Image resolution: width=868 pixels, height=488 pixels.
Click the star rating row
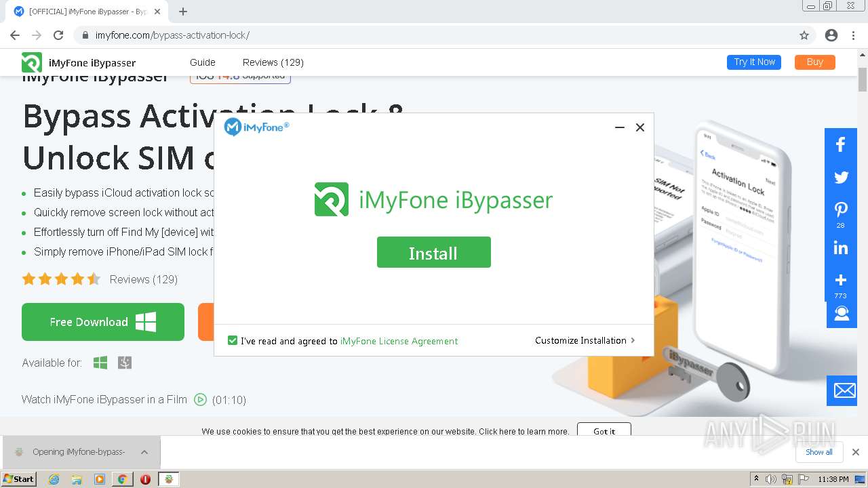61,279
